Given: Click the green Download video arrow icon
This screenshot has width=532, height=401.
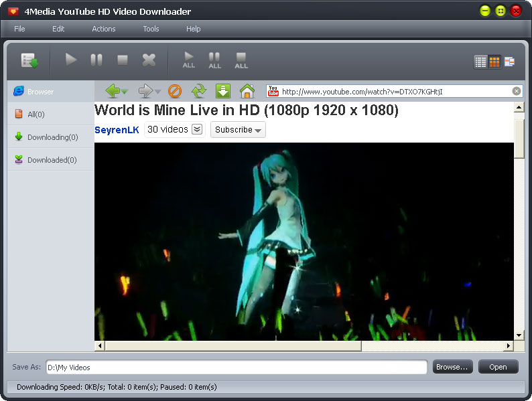Looking at the screenshot, I should [x=223, y=91].
